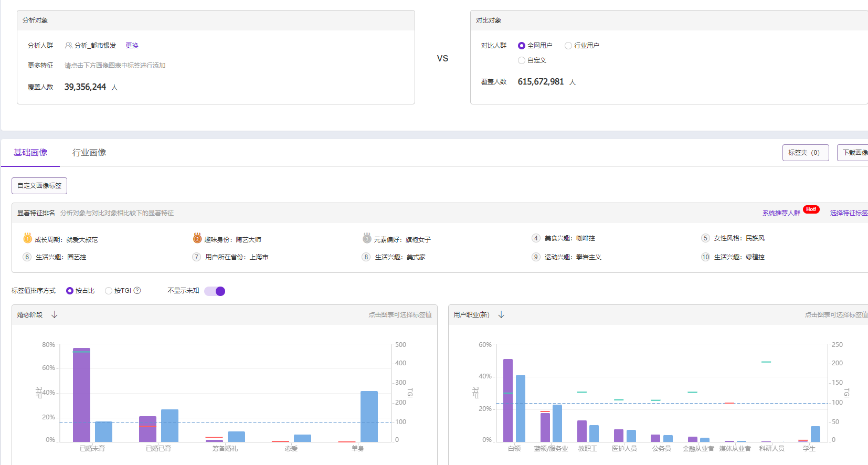Choose 按占比 sorting option

pos(70,291)
